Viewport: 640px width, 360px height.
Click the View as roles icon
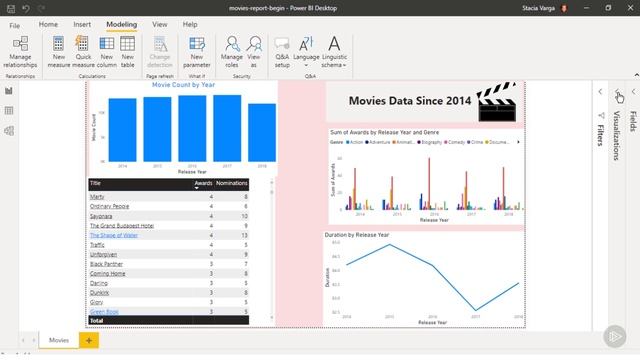click(253, 52)
